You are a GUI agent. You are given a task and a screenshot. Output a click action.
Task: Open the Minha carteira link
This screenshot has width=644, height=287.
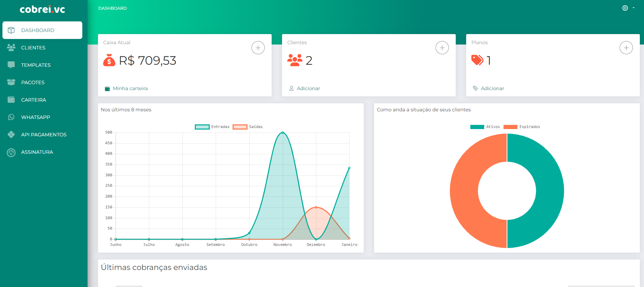pyautogui.click(x=130, y=88)
